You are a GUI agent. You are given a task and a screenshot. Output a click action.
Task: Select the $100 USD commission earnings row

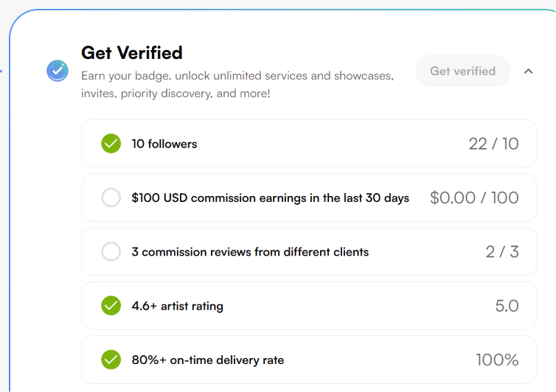pos(309,197)
